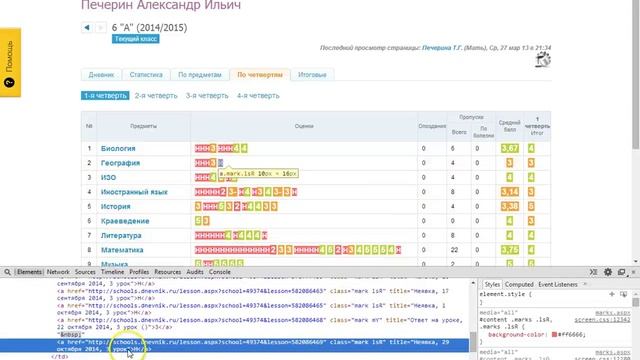This screenshot has height=360, width=640.
Task: Click the Иностранный язык average 3,14
Action: point(509,192)
